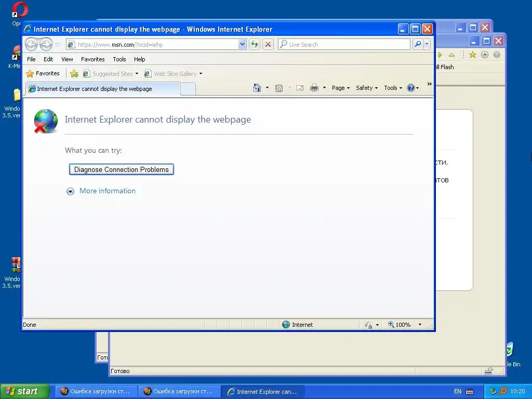
Task: Select the 'Internet Explorer cannot display' tab
Action: click(x=103, y=89)
